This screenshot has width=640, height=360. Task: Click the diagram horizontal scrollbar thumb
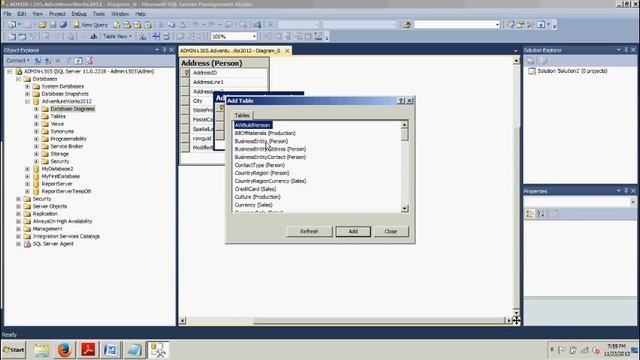coord(380,321)
